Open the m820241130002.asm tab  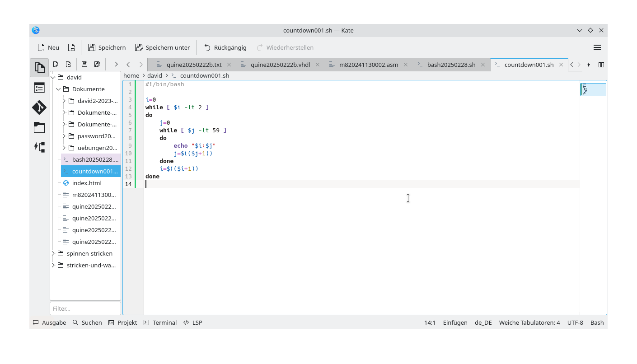pyautogui.click(x=369, y=65)
